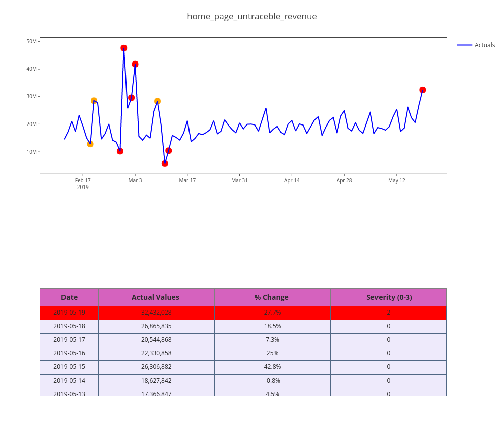Select the highest red anomaly marker near 47M
The height and width of the screenshot is (436, 504).
[x=124, y=48]
